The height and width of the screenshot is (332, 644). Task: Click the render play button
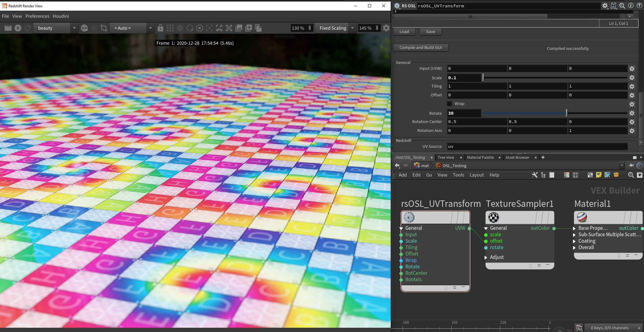pyautogui.click(x=18, y=28)
